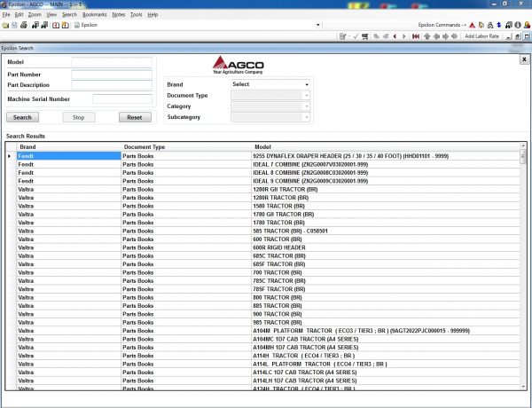
Task: Click the Document Type column header
Action: pyautogui.click(x=186, y=147)
